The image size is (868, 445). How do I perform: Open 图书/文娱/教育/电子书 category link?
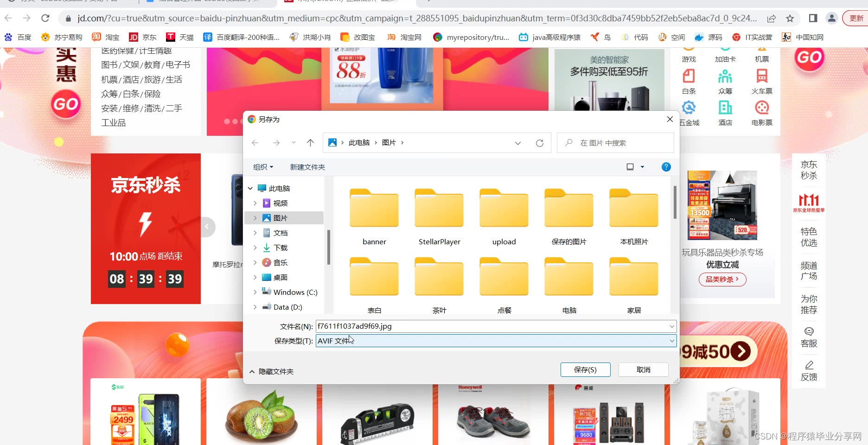click(x=146, y=65)
